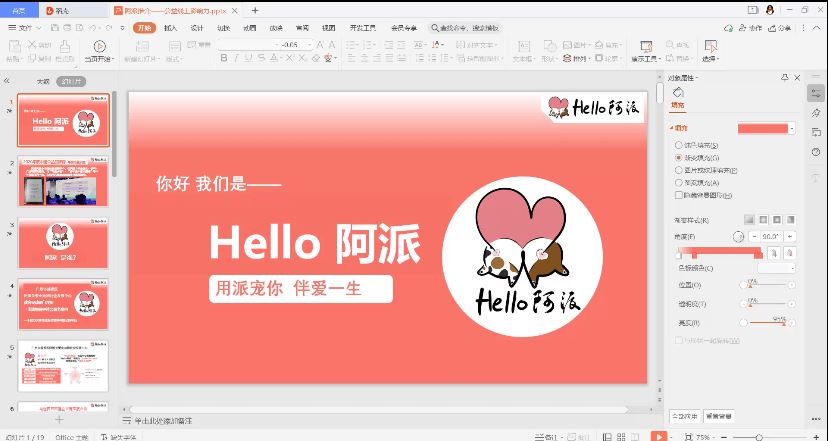This screenshot has height=441, width=828.
Task: Start slideshow from current slide play icon
Action: [x=99, y=46]
